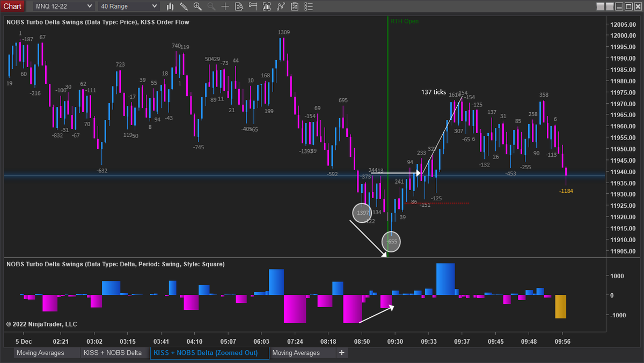The width and height of the screenshot is (644, 363).
Task: Click the zoom out magnifier icon
Action: (211, 6)
